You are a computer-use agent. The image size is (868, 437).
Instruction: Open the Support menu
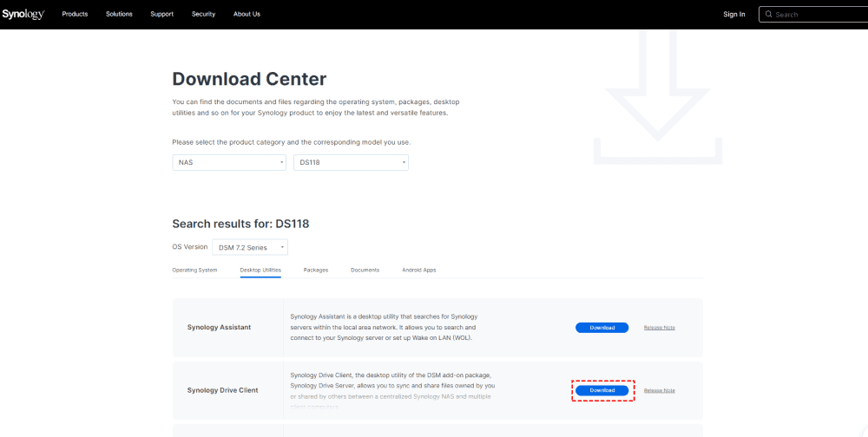[162, 15]
